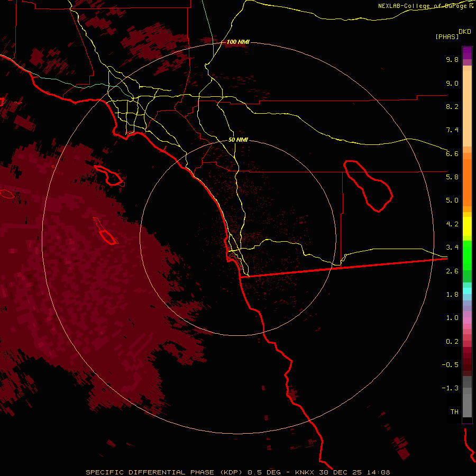Click the 8.2 scale value
The height and width of the screenshot is (476, 476).
pyautogui.click(x=452, y=106)
